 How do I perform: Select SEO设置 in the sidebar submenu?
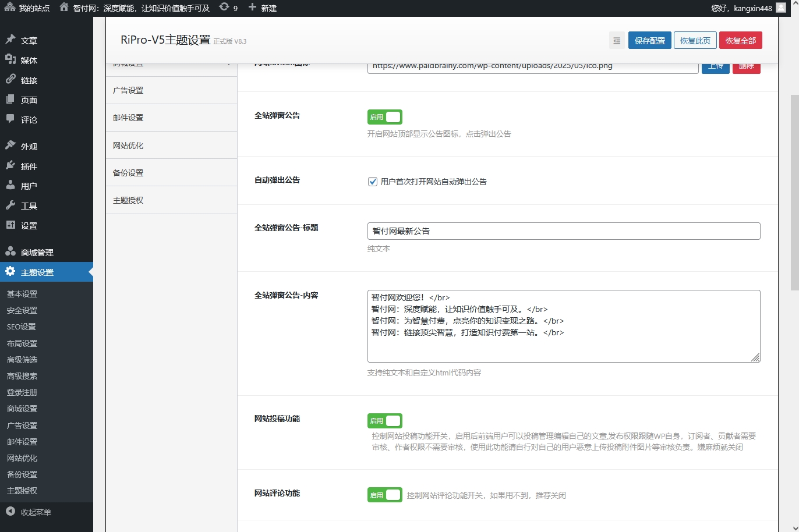[22, 327]
